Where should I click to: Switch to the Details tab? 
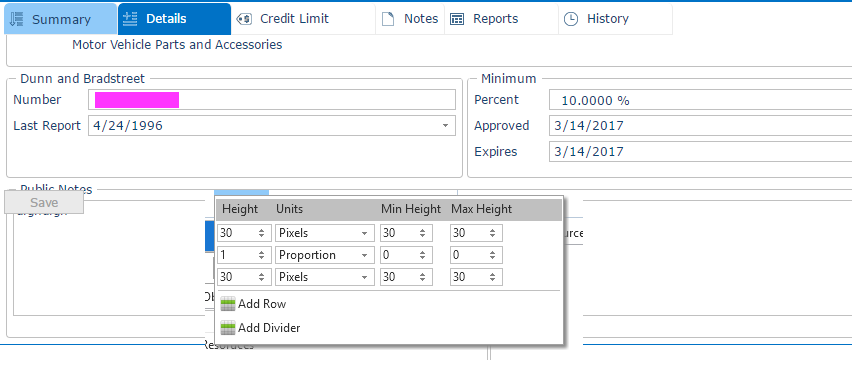[174, 19]
